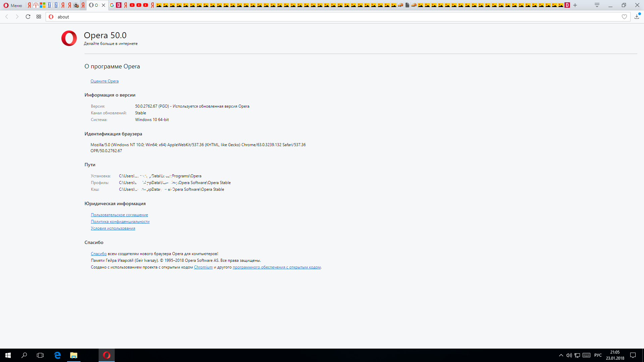Open Microsoft Edge from the taskbar
Image resolution: width=644 pixels, height=362 pixels.
click(57, 355)
